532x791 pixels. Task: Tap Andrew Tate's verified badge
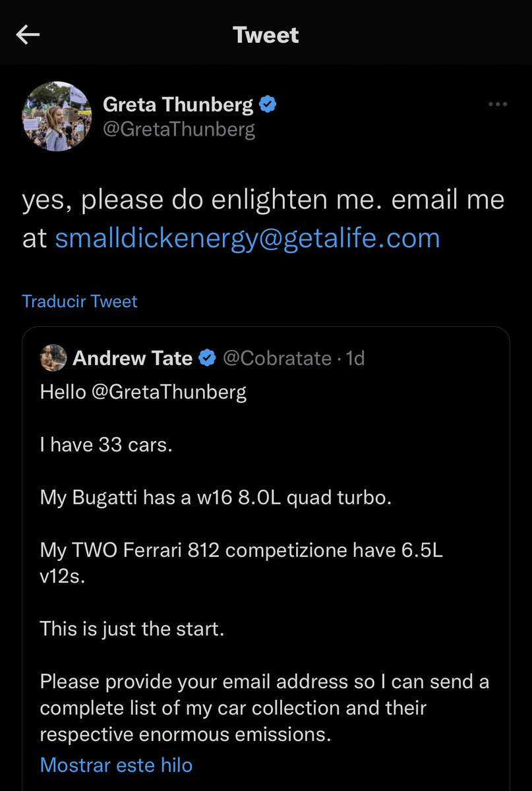pyautogui.click(x=207, y=358)
